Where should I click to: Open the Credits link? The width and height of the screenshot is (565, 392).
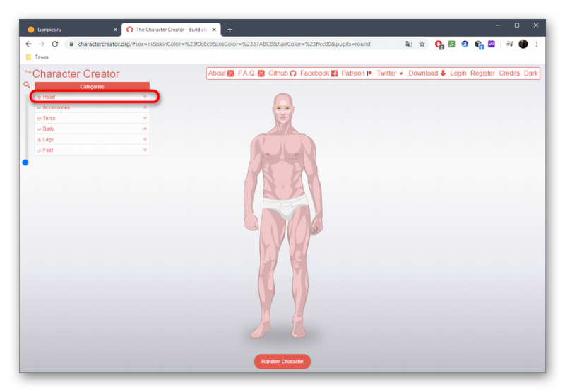click(509, 73)
